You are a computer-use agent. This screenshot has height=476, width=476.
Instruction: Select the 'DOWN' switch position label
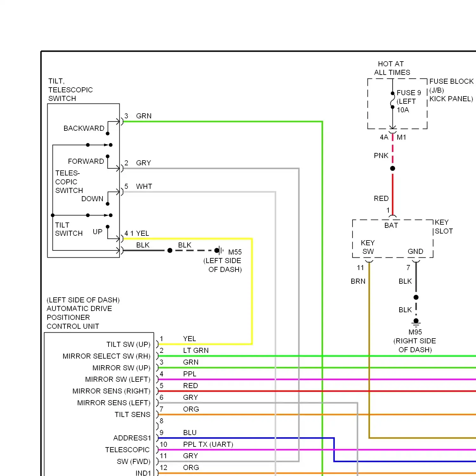click(92, 199)
